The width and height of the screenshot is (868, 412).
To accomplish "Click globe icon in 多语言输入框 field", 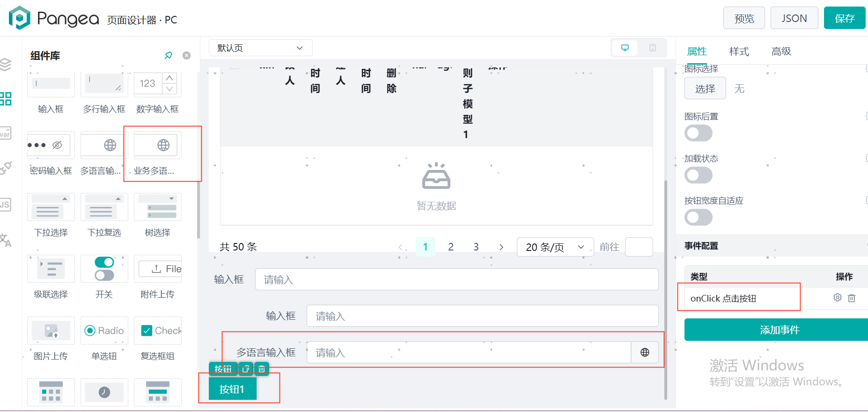I will pyautogui.click(x=645, y=353).
